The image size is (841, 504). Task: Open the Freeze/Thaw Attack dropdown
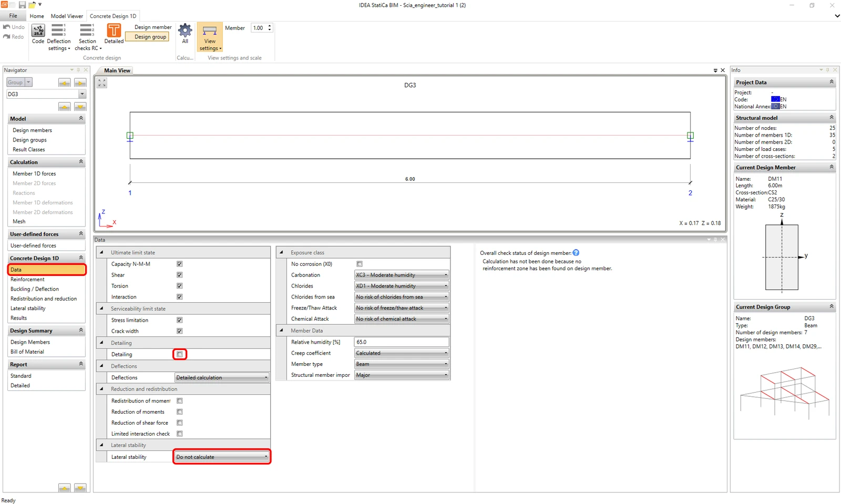[402, 308]
